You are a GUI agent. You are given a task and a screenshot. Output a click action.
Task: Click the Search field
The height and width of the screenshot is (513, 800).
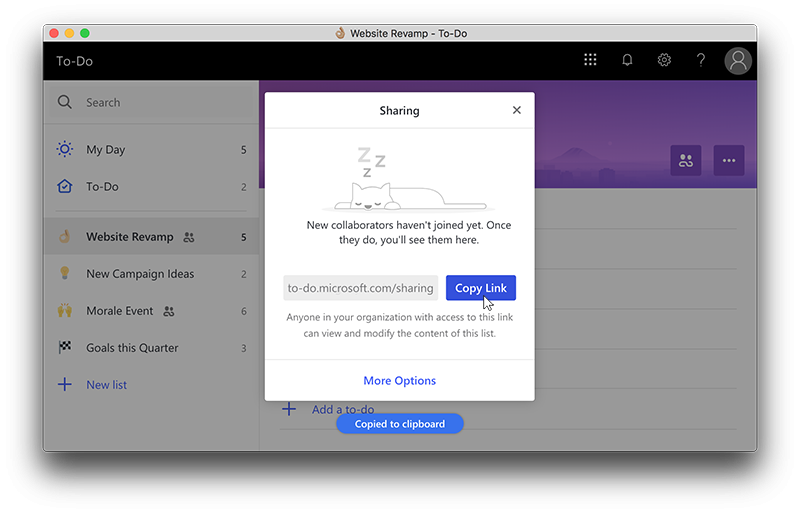coord(152,103)
